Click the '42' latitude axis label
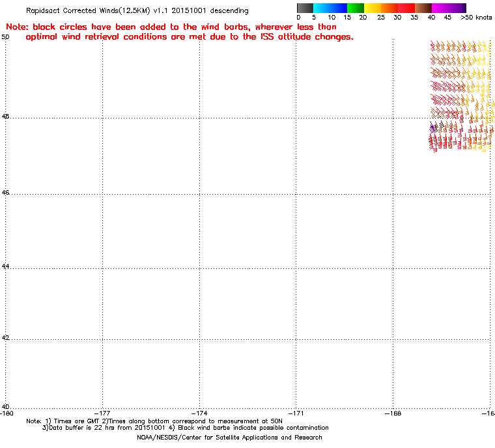This screenshot has height=448, width=495. click(x=5, y=338)
